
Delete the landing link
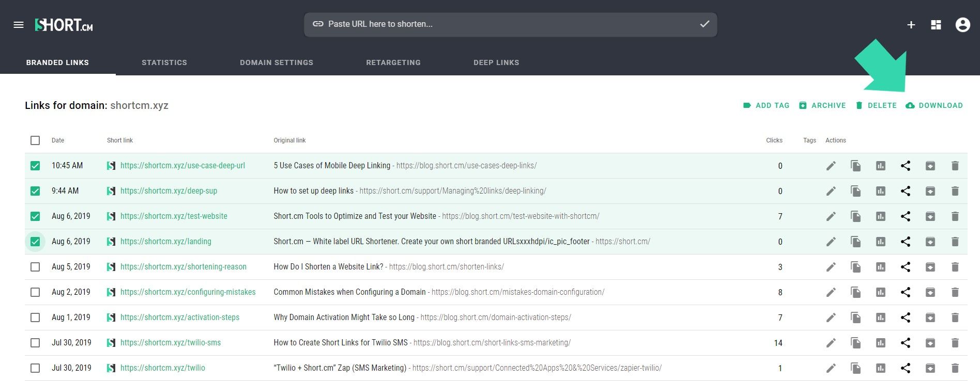(x=955, y=242)
